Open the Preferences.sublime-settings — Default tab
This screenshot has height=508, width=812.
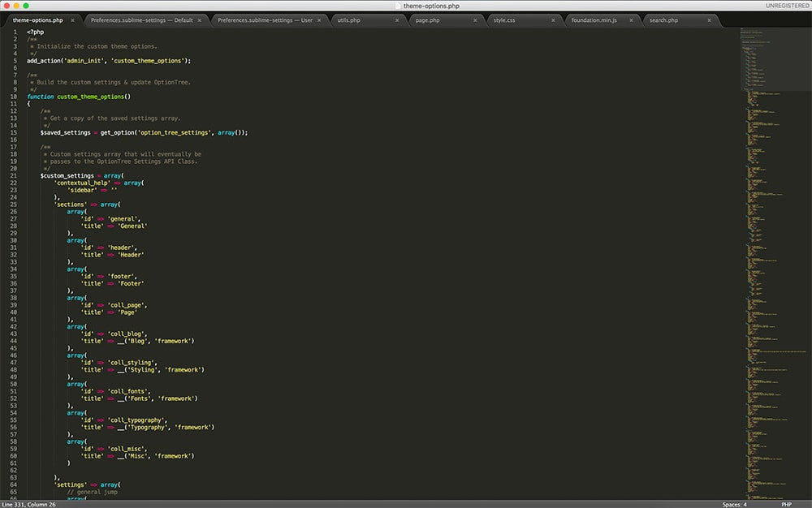click(142, 20)
